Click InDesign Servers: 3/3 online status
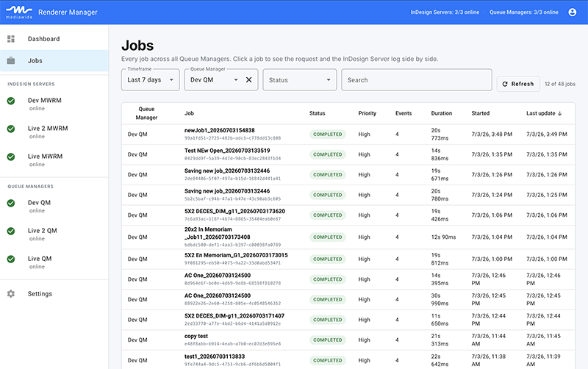The image size is (588, 369). [445, 12]
